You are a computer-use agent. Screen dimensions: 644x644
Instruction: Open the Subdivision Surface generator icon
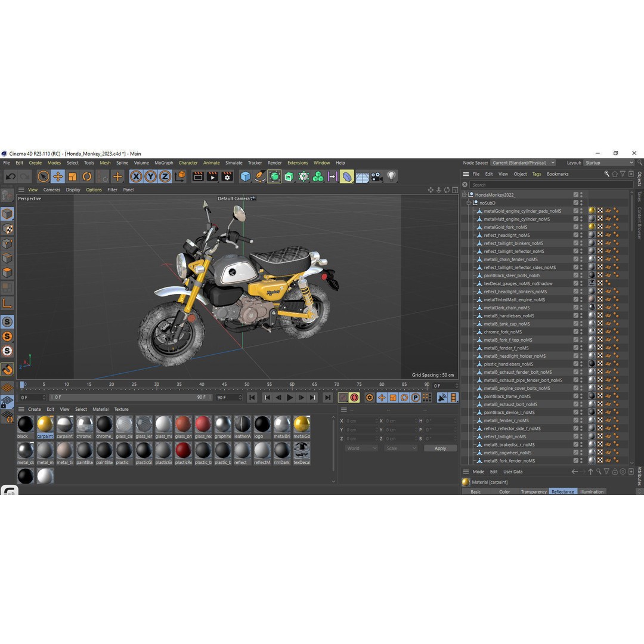pyautogui.click(x=274, y=177)
